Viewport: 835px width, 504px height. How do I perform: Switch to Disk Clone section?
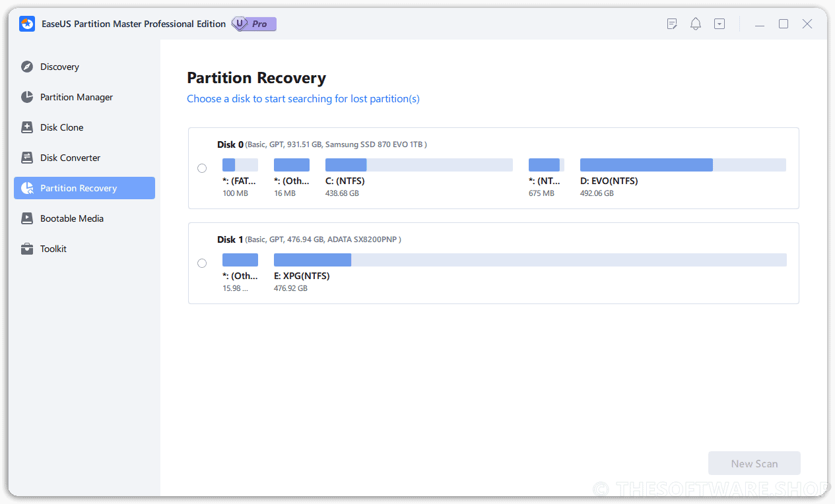(x=84, y=127)
